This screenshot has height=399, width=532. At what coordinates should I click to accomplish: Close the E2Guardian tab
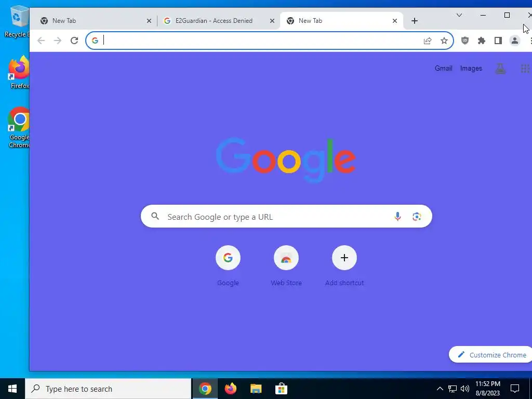pos(272,21)
